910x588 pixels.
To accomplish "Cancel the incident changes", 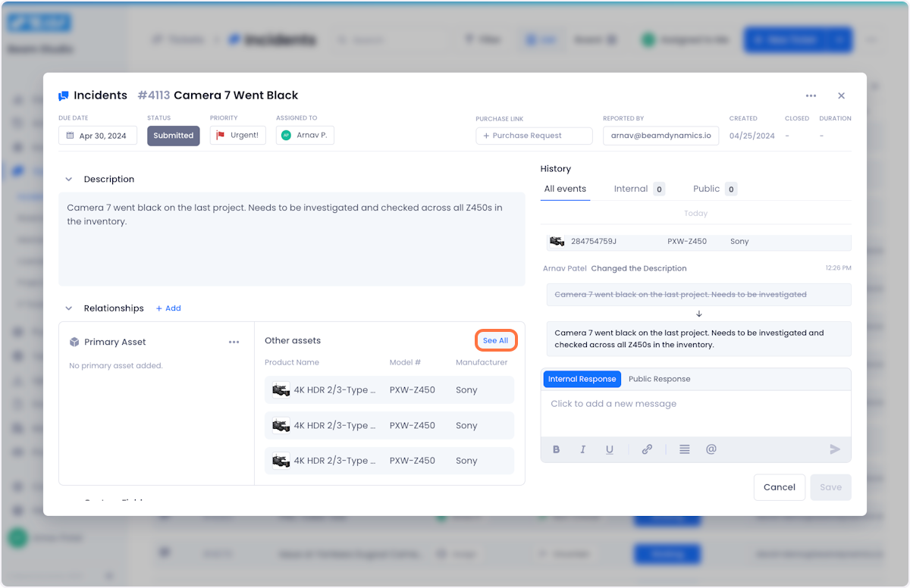I will tap(780, 487).
